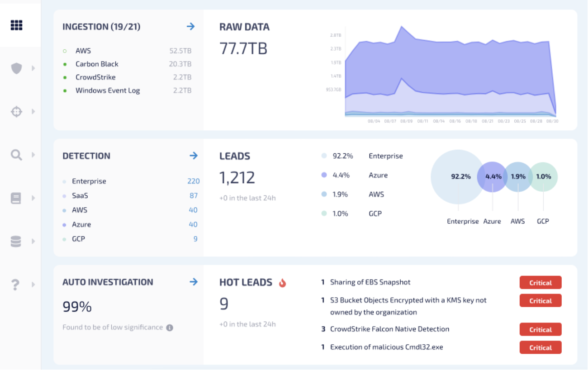
Task: Click the question mark help icon
Action: point(16,285)
